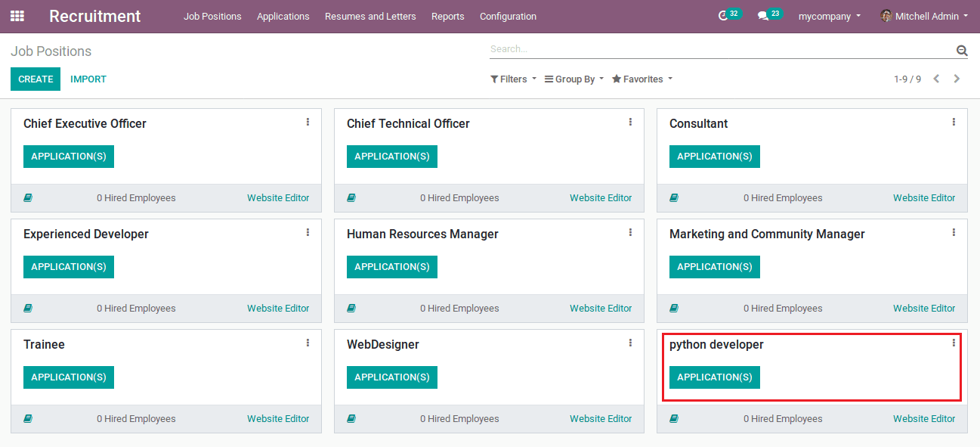Screen dimensions: 980x447
Task: Click 0 Hired Employees on Consultant card
Action: (x=783, y=198)
